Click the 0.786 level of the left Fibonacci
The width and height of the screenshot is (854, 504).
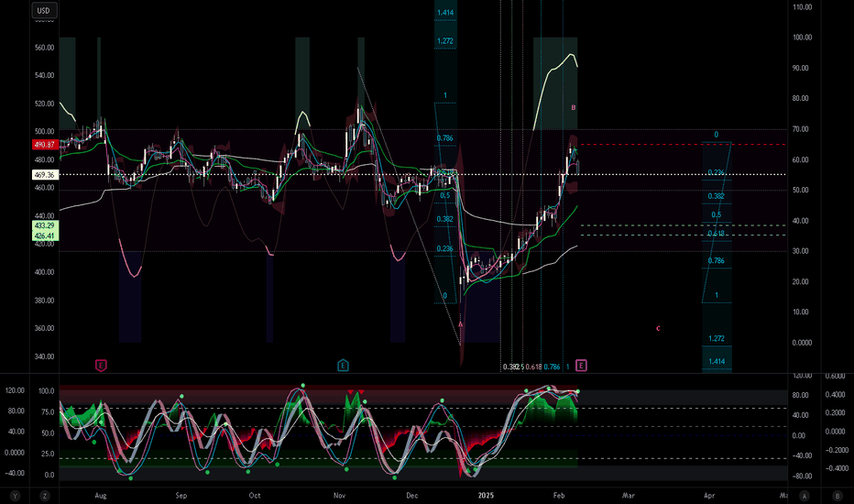point(445,138)
